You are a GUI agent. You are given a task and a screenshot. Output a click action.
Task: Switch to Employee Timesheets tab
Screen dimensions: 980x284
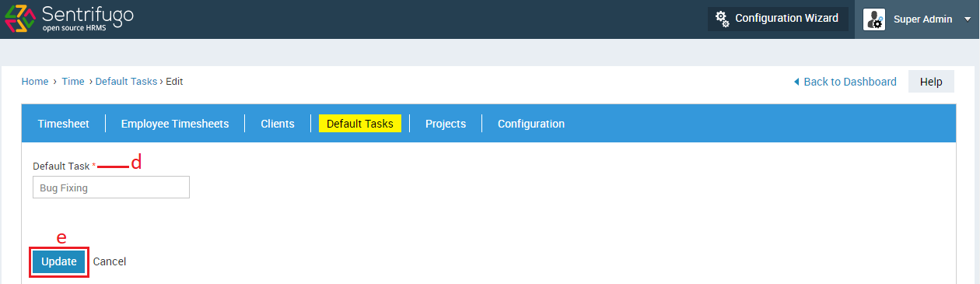175,124
